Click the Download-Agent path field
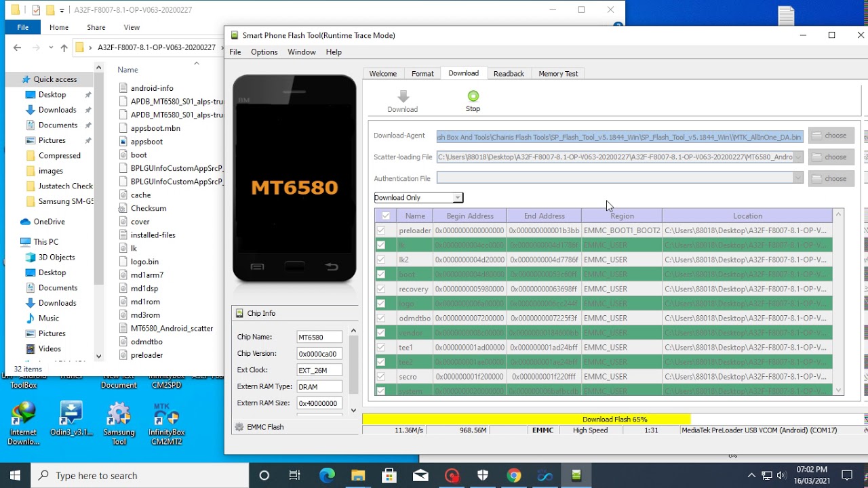 (x=620, y=136)
